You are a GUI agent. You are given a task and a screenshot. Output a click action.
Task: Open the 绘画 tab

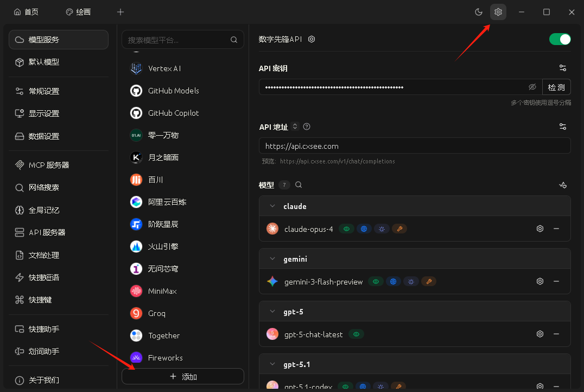[x=78, y=12]
